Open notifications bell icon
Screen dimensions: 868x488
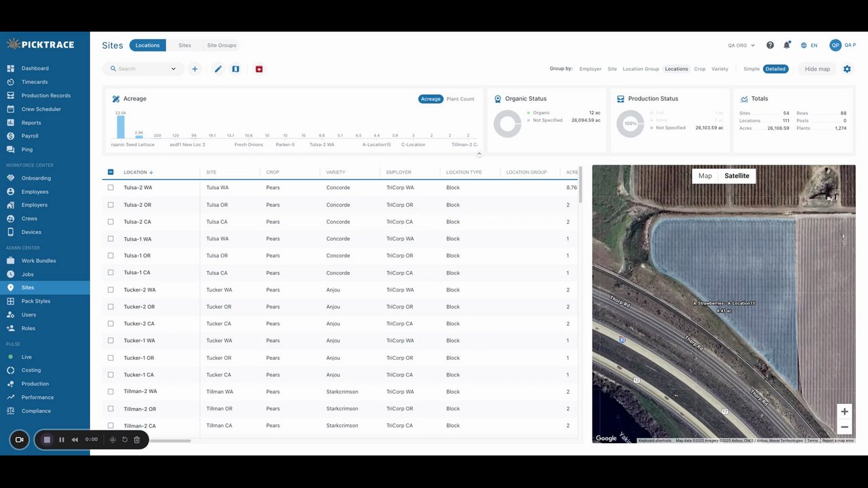[787, 45]
